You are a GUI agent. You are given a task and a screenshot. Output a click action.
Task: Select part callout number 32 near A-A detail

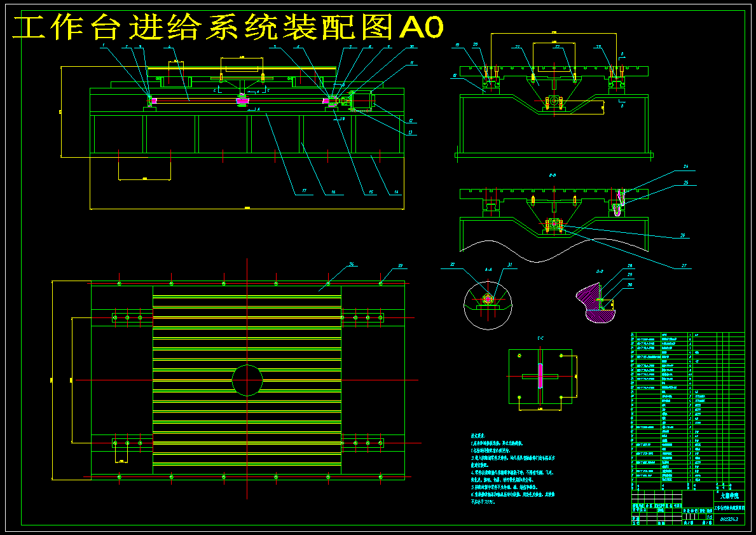[x=452, y=265]
